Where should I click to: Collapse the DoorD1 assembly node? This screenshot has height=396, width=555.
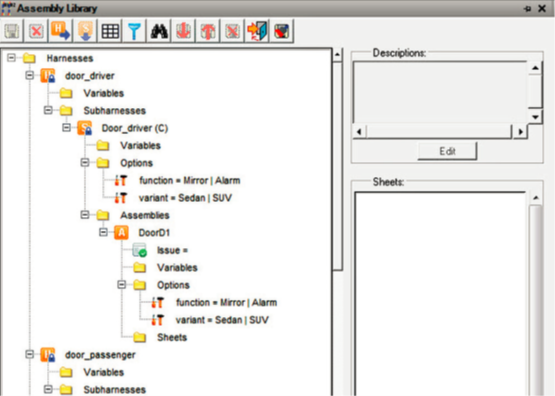tap(103, 233)
